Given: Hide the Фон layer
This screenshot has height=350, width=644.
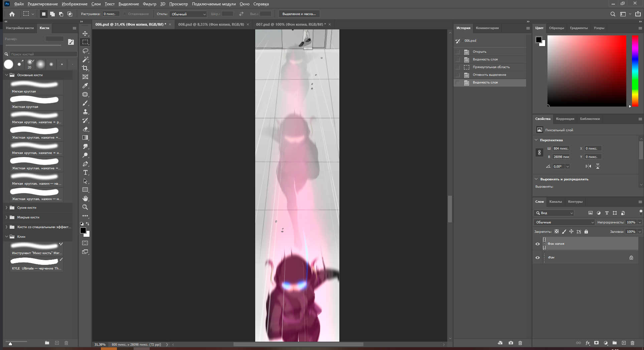Looking at the screenshot, I should pos(537,257).
